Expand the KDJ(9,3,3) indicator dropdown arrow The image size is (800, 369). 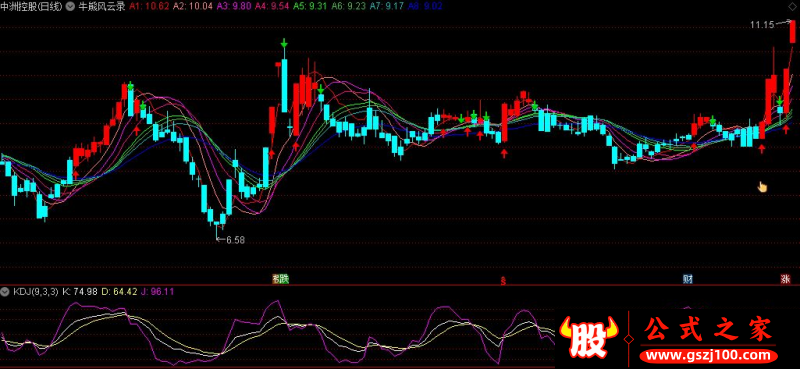pyautogui.click(x=6, y=292)
